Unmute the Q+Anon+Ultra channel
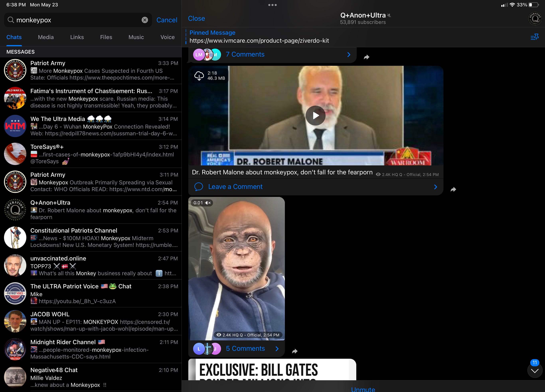Viewport: 545px width, 392px height. click(x=363, y=389)
